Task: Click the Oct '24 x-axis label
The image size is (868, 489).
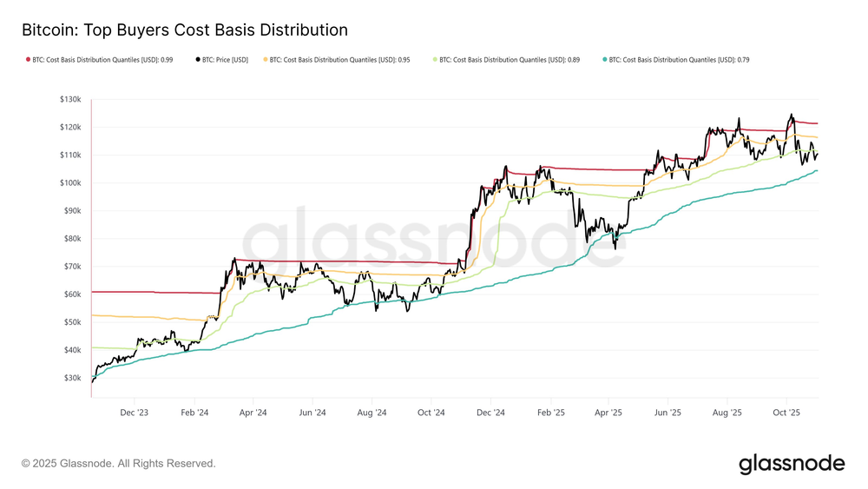Action: pos(431,413)
